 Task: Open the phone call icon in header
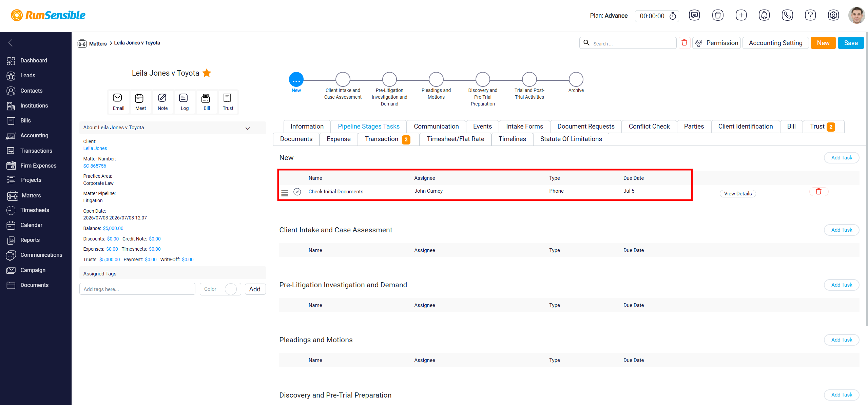pos(787,15)
